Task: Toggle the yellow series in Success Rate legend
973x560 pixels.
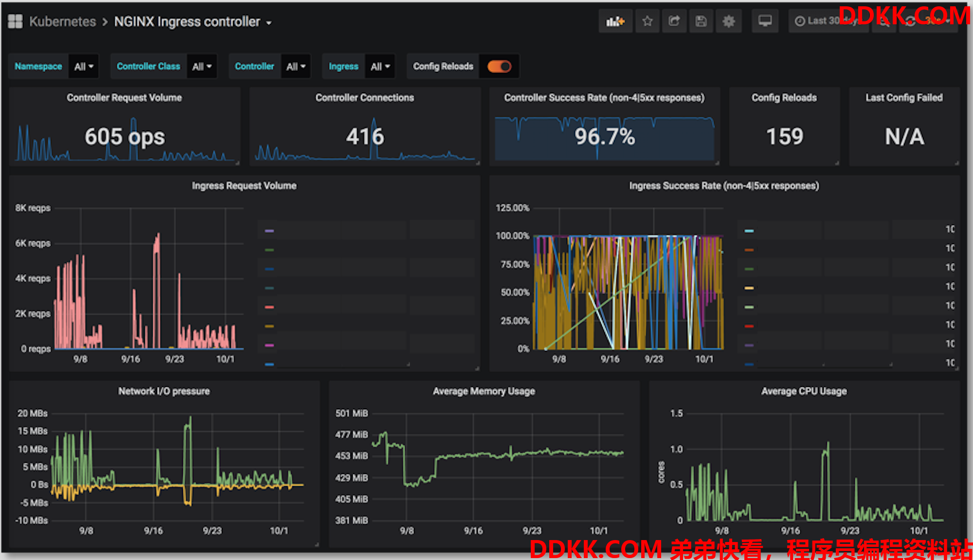Action: (x=749, y=288)
